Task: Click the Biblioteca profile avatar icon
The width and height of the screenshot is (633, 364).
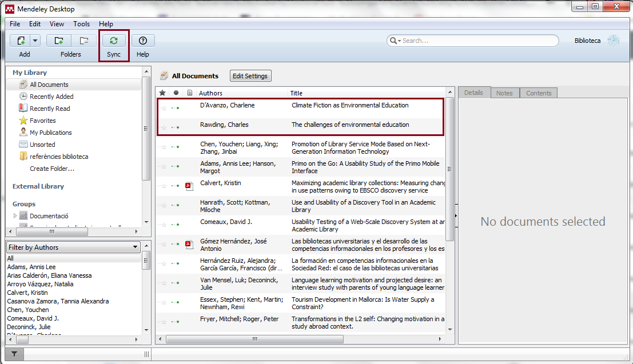Action: click(x=613, y=41)
